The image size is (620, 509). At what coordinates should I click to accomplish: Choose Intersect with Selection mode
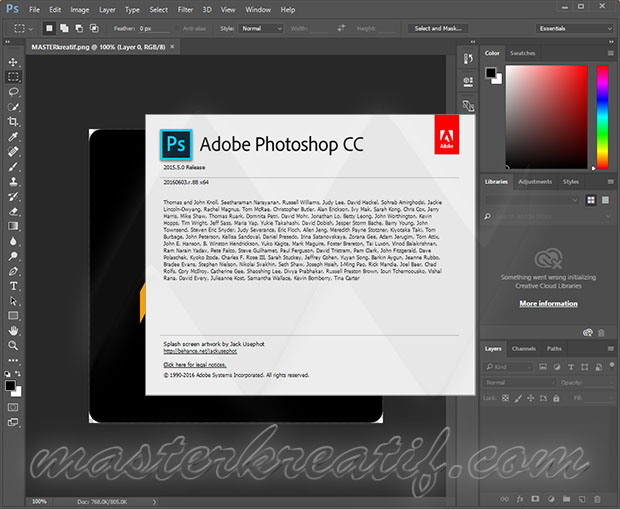[94, 28]
